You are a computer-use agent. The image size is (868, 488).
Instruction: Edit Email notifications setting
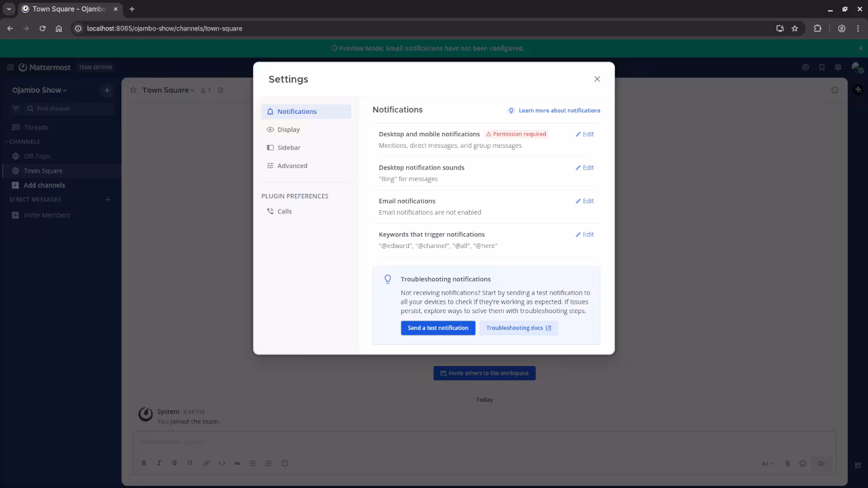tap(585, 201)
